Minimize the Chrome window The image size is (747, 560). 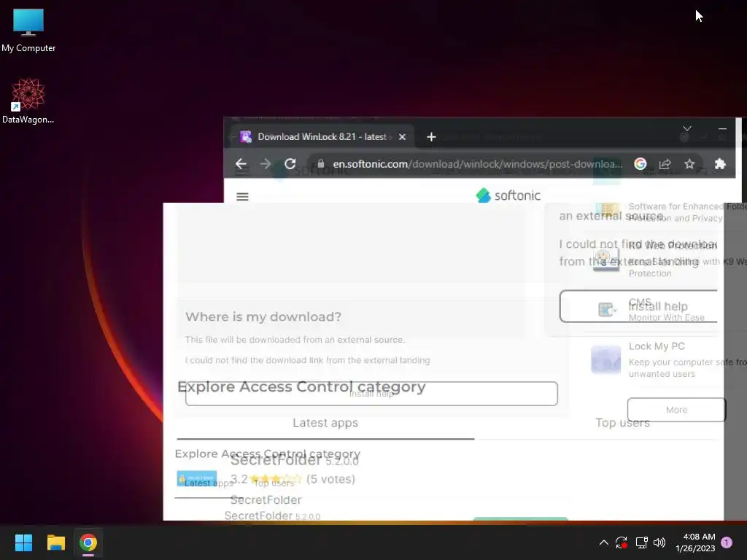pyautogui.click(x=722, y=128)
